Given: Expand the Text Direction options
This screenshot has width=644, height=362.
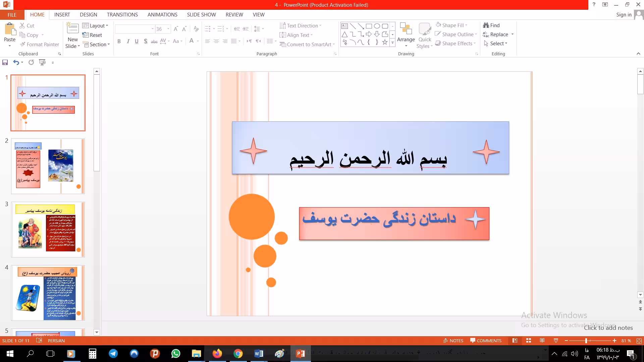Looking at the screenshot, I should coord(320,25).
